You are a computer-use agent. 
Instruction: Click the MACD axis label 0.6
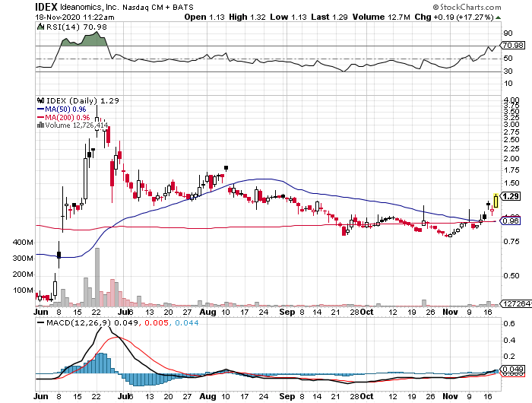tap(509, 324)
